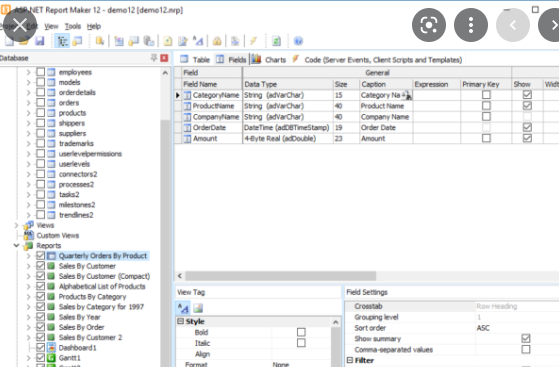
Task: Switch to the Charts tab
Action: [x=269, y=60]
